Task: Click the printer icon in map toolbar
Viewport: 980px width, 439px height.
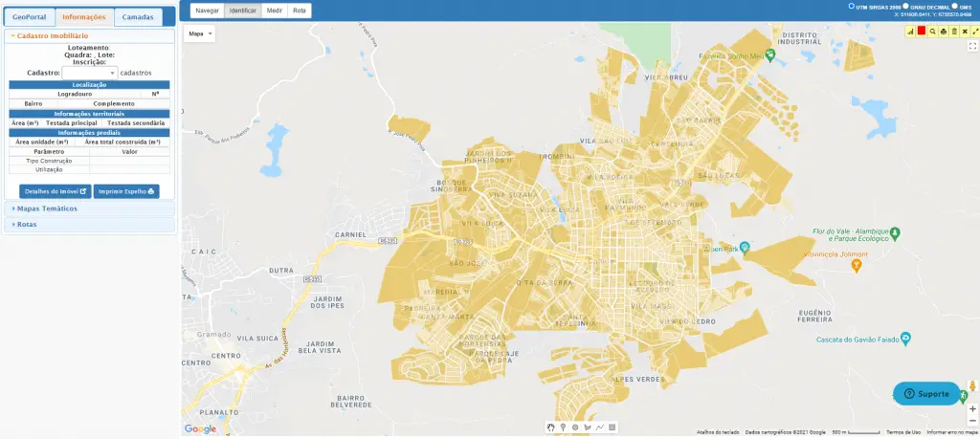Action: 943,32
